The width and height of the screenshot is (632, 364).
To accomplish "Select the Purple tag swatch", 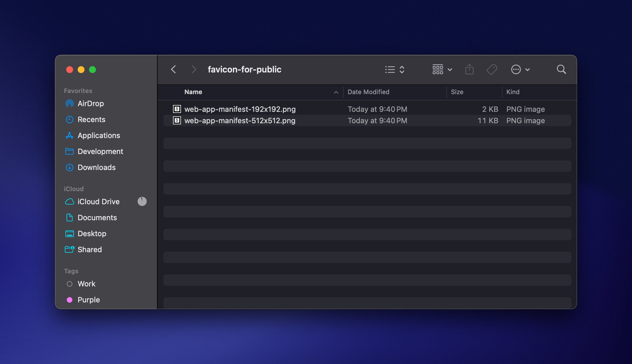I will pos(69,300).
